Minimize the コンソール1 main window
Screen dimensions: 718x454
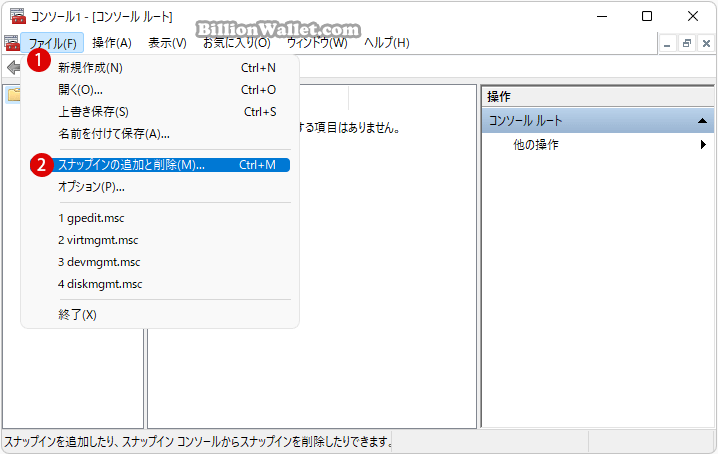602,16
